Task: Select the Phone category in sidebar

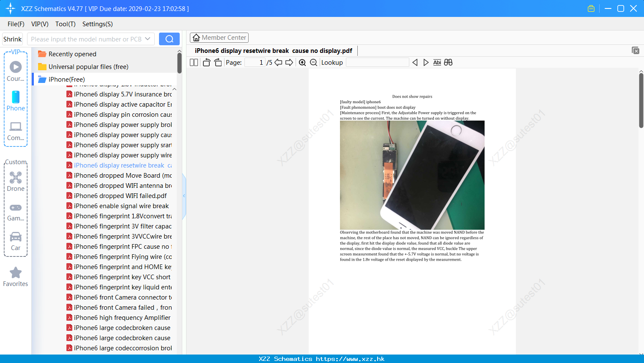Action: coord(16,101)
